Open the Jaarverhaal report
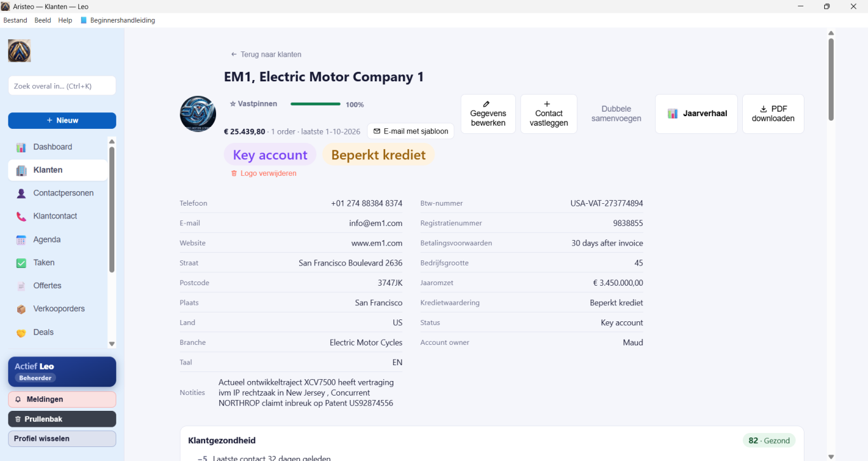Screen dimensions: 868x461 pos(696,114)
